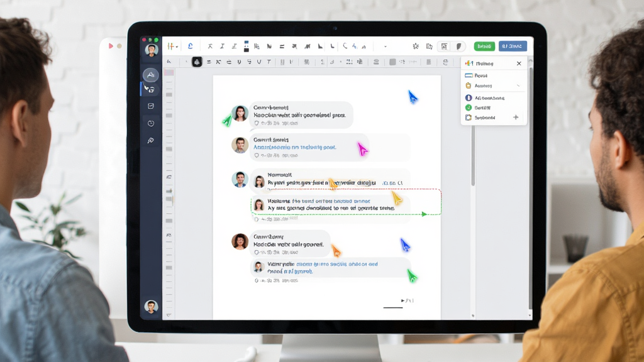Click the magnifier icon in the left sidebar
The width and height of the screenshot is (644, 362).
(x=151, y=140)
